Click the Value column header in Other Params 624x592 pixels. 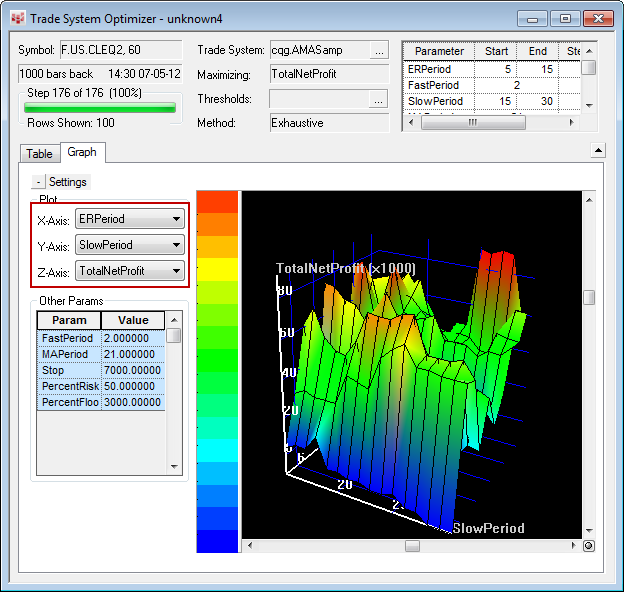(133, 320)
